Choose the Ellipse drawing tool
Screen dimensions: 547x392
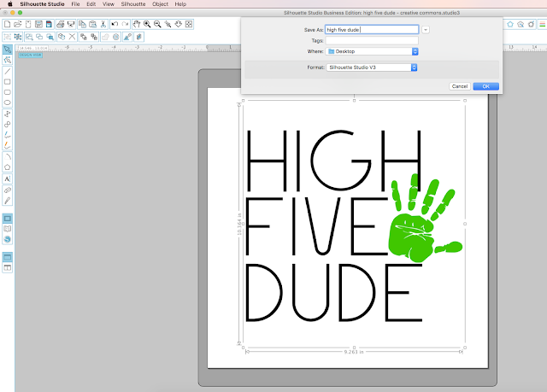tap(8, 102)
